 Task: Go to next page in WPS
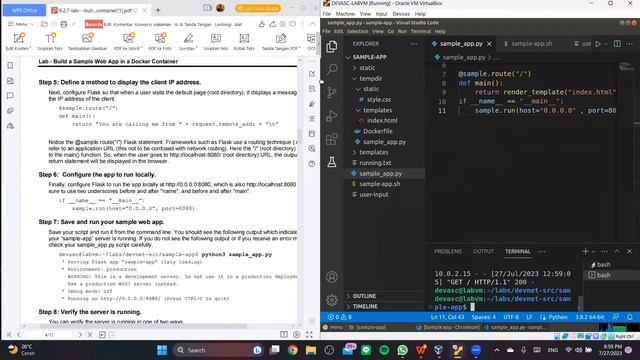[80, 335]
